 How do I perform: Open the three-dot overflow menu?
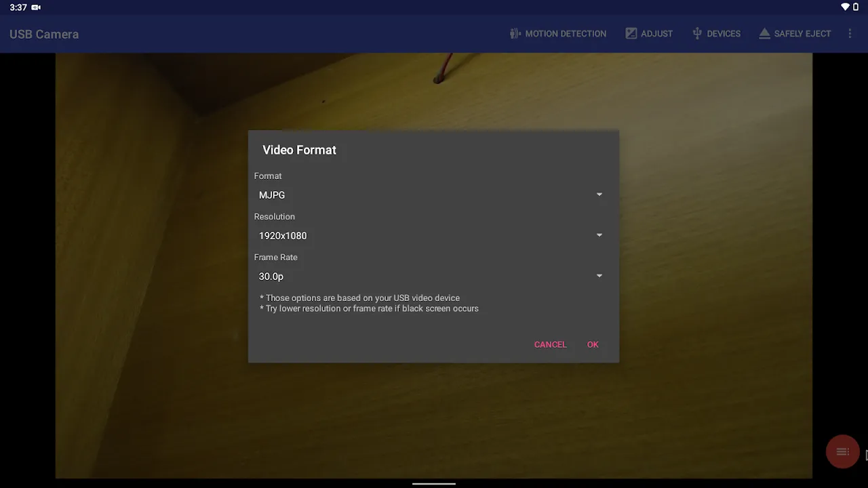pyautogui.click(x=850, y=33)
